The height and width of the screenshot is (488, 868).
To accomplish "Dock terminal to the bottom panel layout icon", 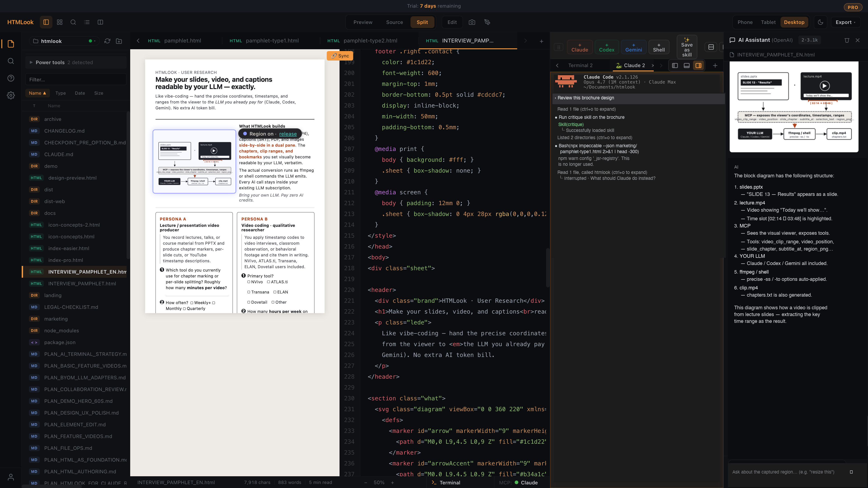I will [x=687, y=65].
